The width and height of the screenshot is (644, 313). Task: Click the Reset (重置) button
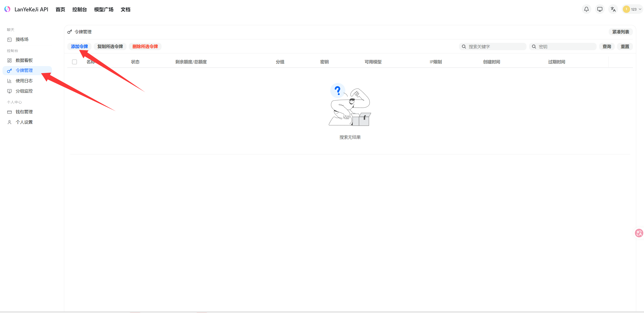coord(625,47)
